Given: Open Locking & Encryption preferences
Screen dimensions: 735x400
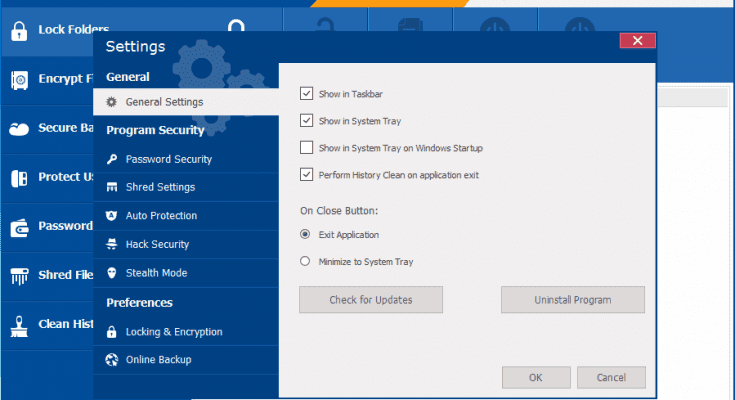Looking at the screenshot, I should coord(174,332).
